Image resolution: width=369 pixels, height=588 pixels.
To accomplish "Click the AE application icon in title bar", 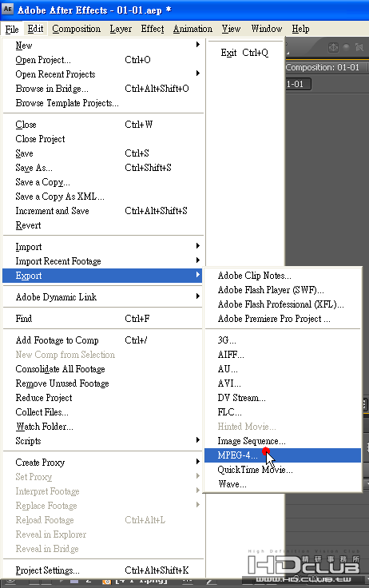I will click(7, 9).
